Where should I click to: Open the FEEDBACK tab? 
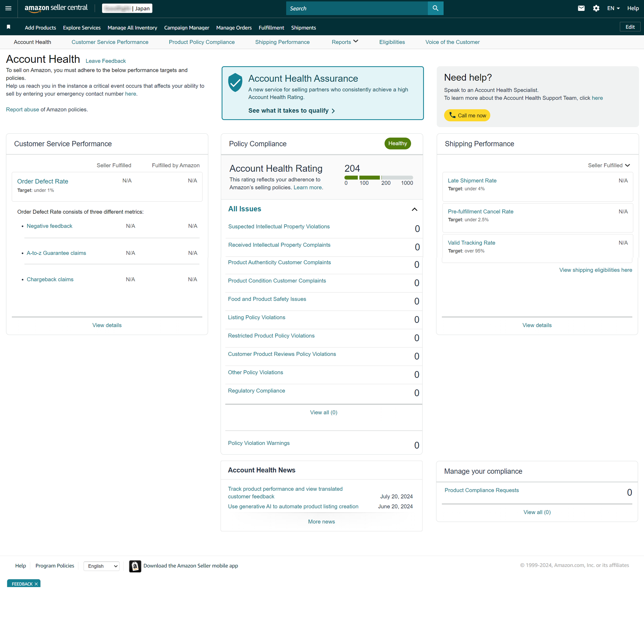click(x=22, y=584)
